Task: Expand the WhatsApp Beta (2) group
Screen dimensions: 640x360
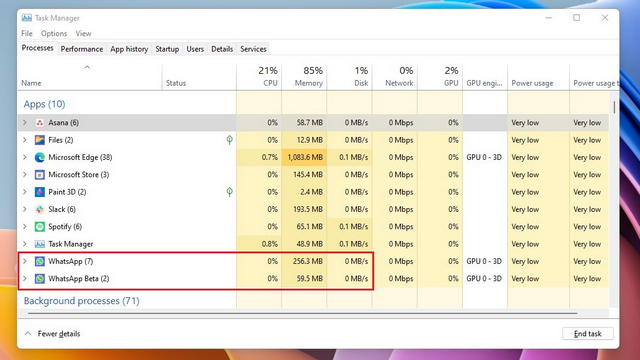Action: click(x=25, y=279)
